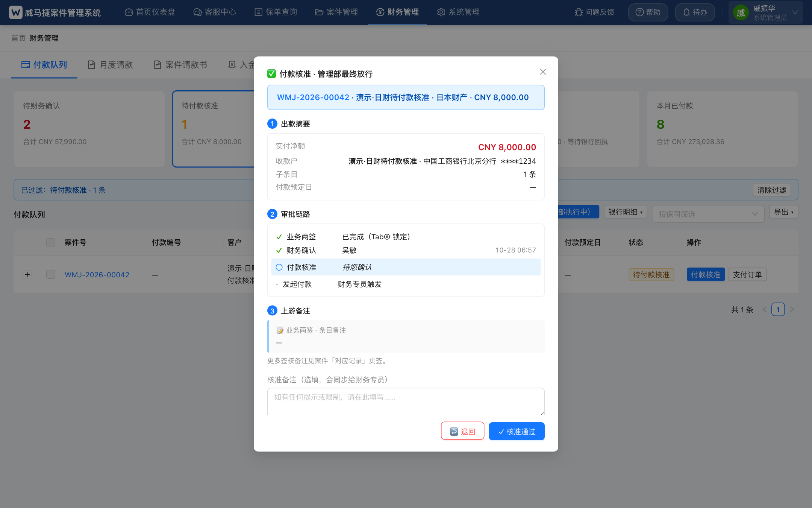Click the 业务两签 条目备注 note icon
Image resolution: width=812 pixels, height=508 pixels.
click(x=280, y=330)
